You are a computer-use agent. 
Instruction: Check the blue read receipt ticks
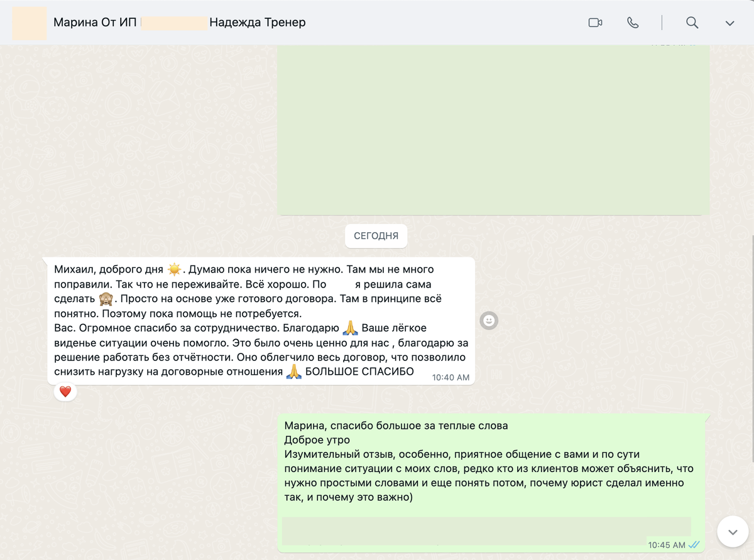point(694,545)
